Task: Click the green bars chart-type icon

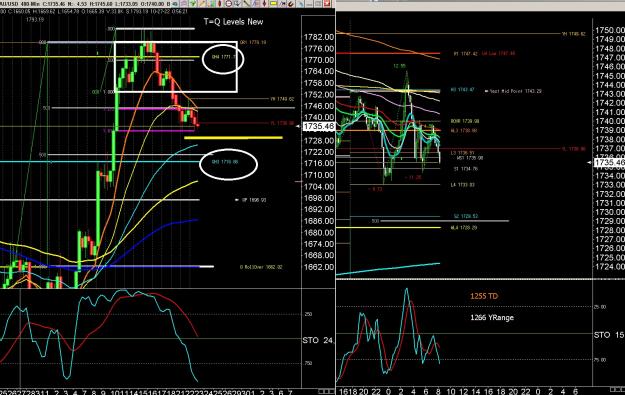Action: pos(211,4)
